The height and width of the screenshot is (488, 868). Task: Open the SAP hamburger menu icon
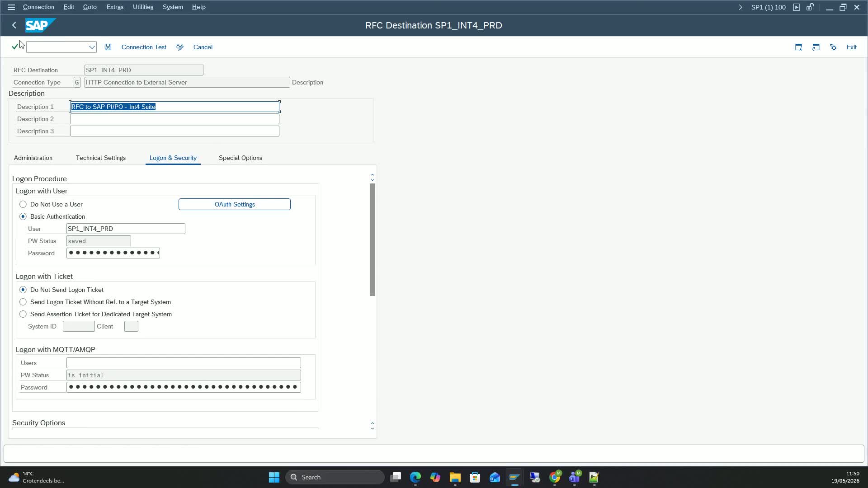click(x=11, y=7)
